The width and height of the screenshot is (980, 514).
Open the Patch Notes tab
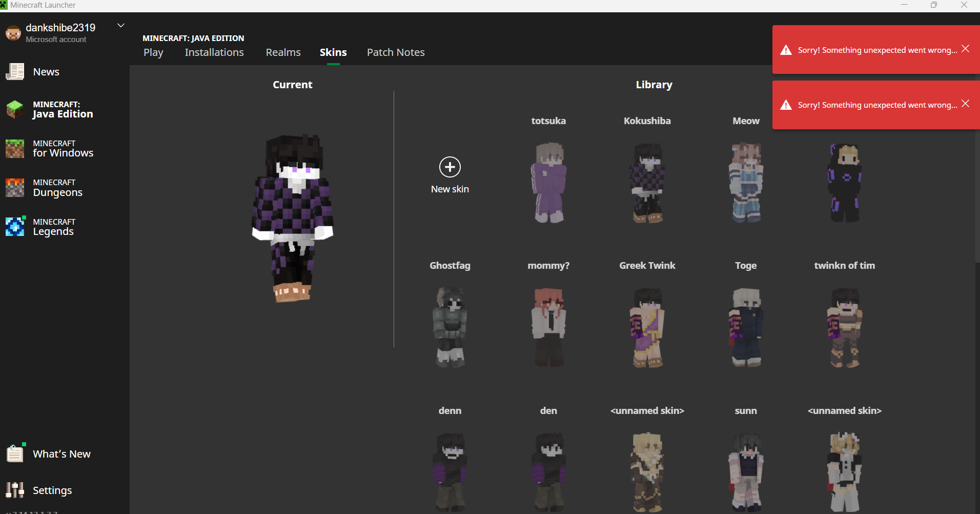pyautogui.click(x=395, y=52)
